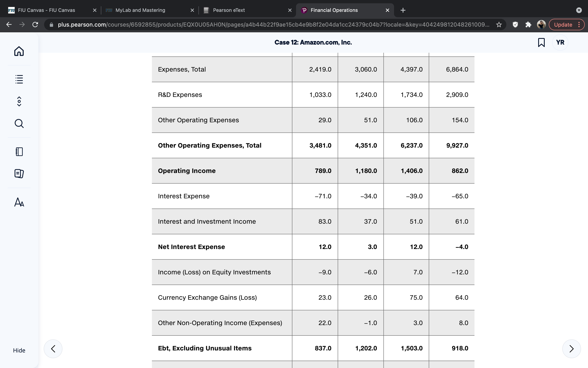Open the search icon in the sidebar
Screen dimensions: 588x368
[19, 123]
